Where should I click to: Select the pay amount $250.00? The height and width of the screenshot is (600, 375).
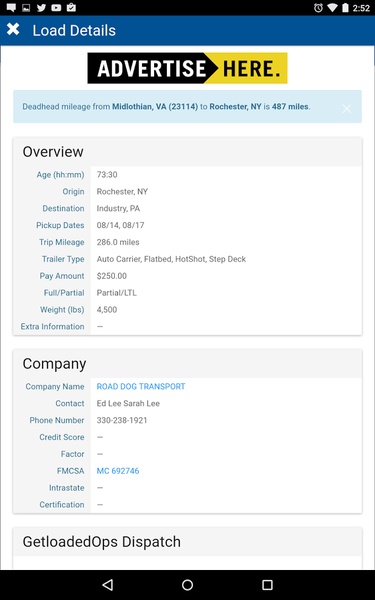[x=111, y=276]
